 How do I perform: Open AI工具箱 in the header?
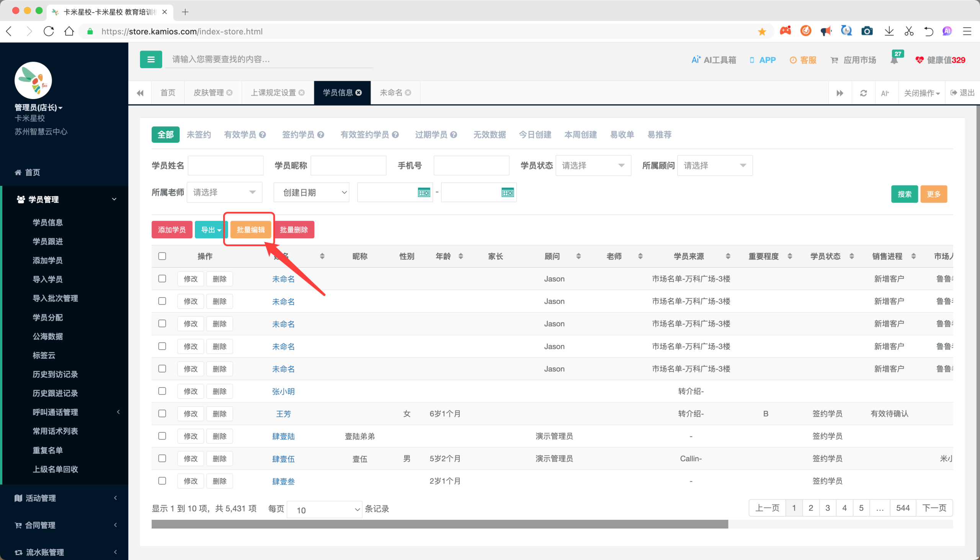coord(714,60)
